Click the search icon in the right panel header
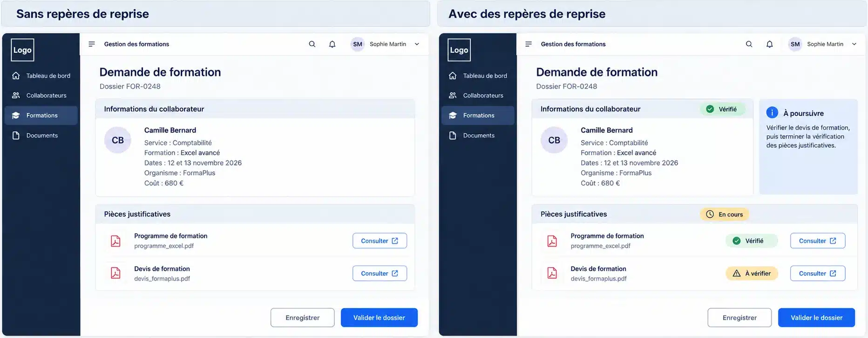The width and height of the screenshot is (868, 338). 749,44
